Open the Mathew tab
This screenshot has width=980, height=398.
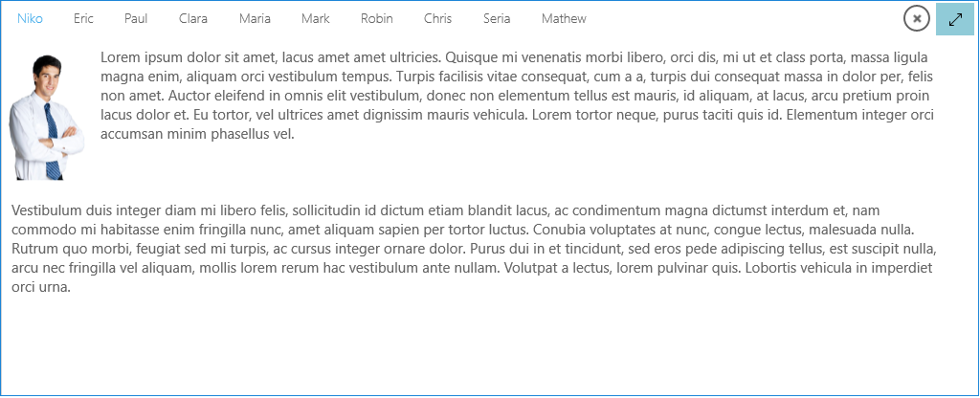(x=564, y=19)
